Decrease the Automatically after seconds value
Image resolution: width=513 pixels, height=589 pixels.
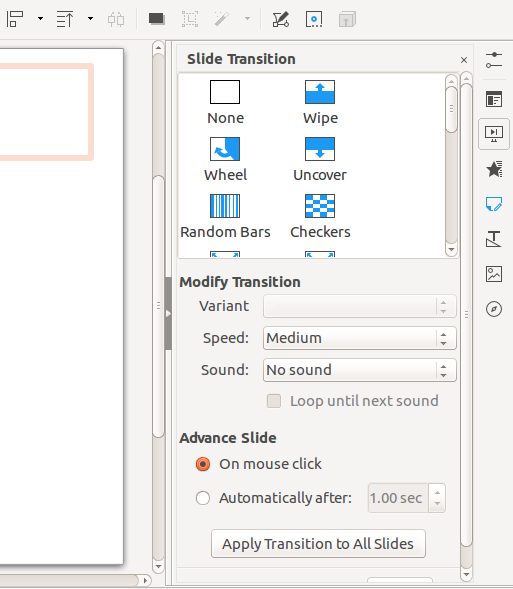click(437, 504)
